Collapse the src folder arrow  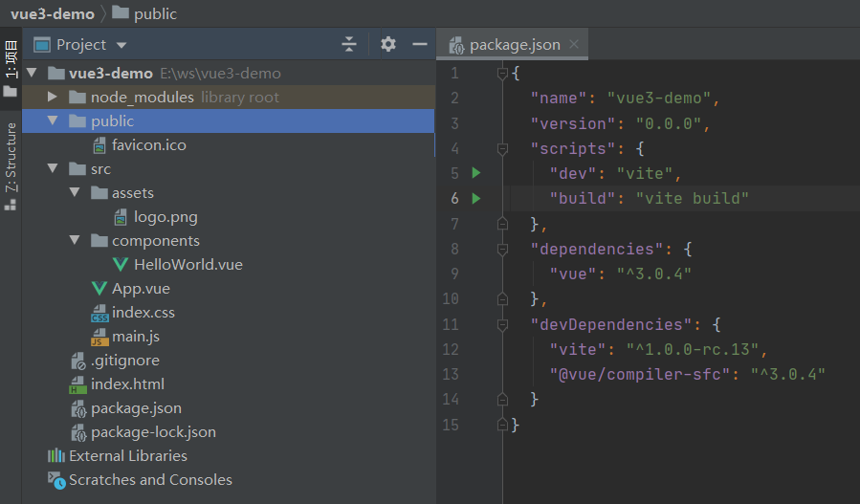(x=53, y=168)
